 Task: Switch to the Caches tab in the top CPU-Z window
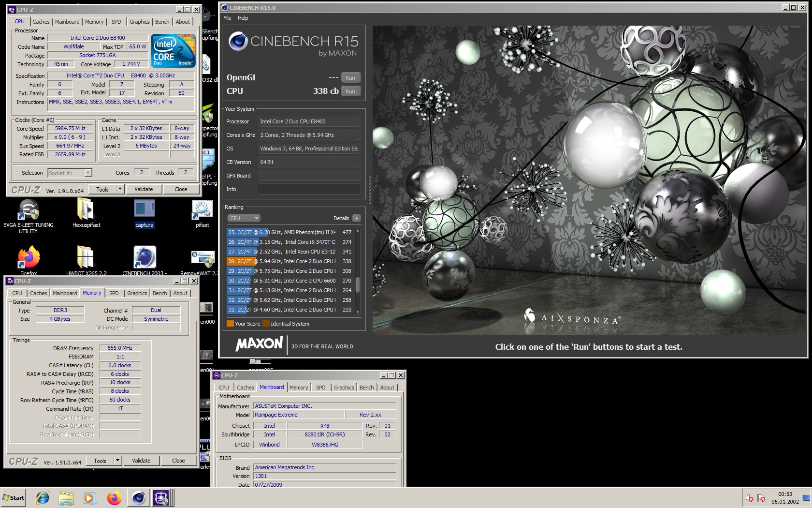41,22
